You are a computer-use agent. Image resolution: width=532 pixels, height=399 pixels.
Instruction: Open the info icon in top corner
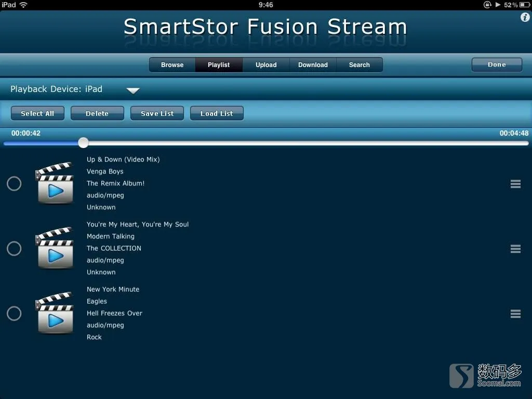(x=525, y=17)
